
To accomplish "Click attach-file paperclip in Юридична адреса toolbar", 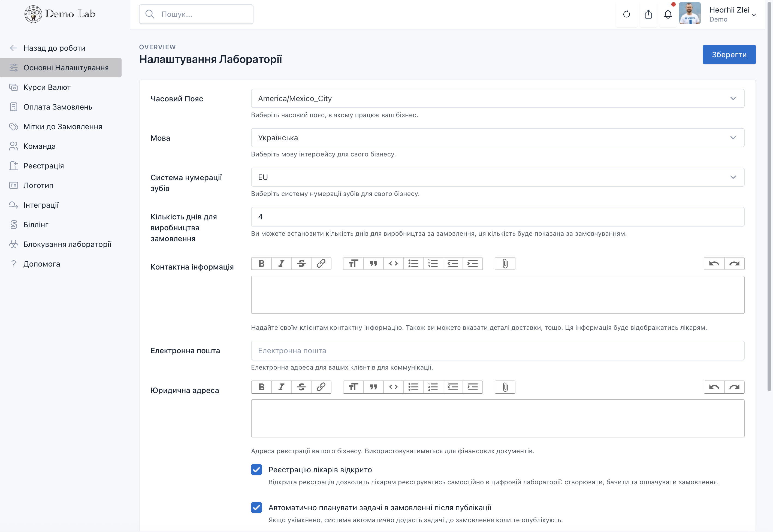I will point(505,387).
